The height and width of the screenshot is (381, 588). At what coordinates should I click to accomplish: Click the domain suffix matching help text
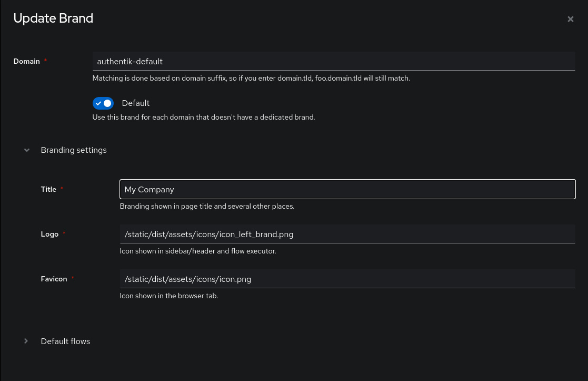click(251, 78)
